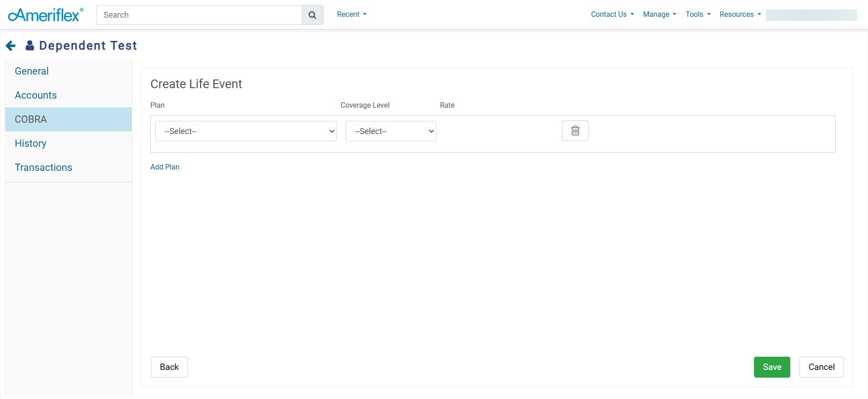Open the History sidebar tab

[30, 144]
